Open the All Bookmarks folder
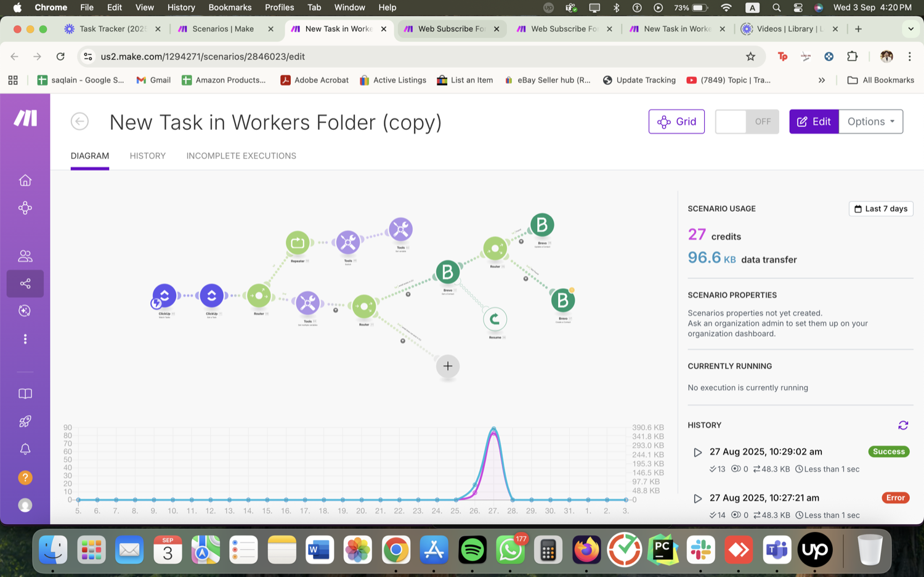This screenshot has width=924, height=577. tap(881, 80)
